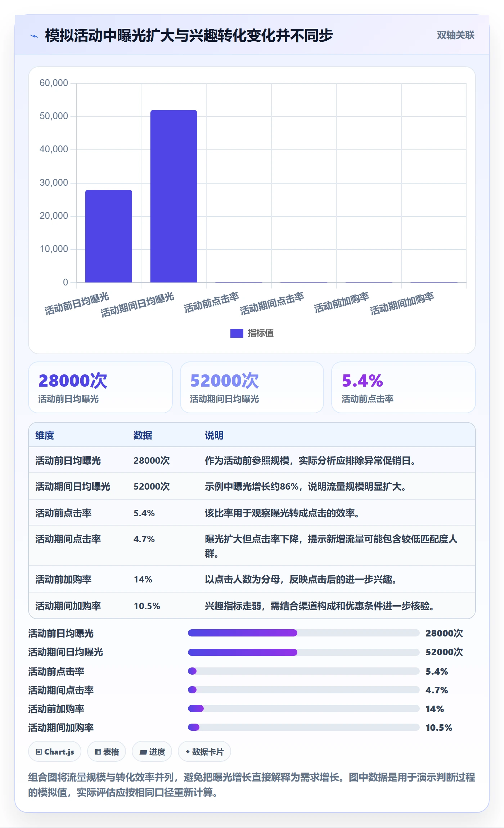Viewport: 504px width, 828px height.
Task: Click the Chart.js chip
Action: [x=55, y=752]
